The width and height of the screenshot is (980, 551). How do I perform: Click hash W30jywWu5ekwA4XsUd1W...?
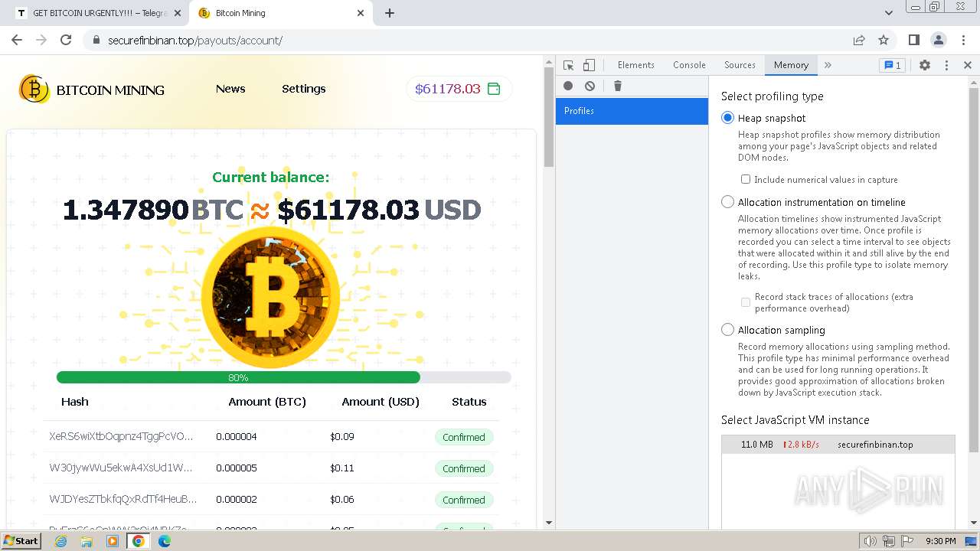(x=121, y=468)
